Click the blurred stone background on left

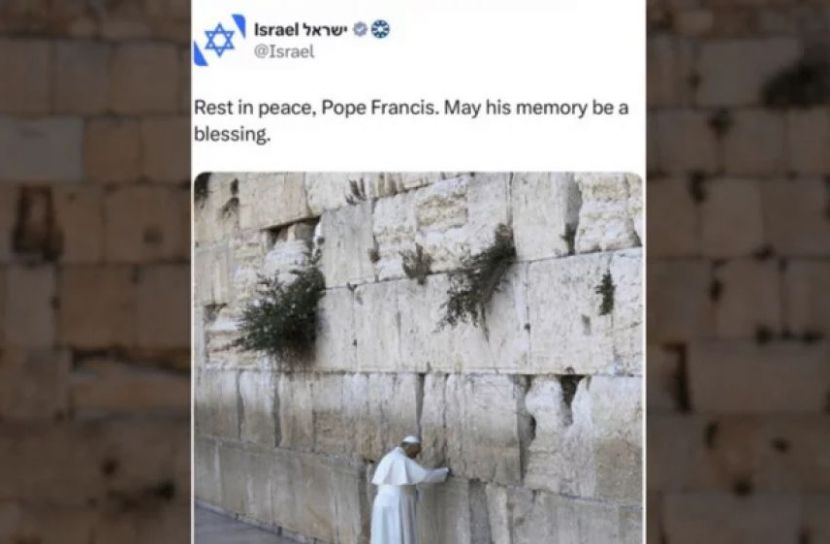pyautogui.click(x=95, y=272)
